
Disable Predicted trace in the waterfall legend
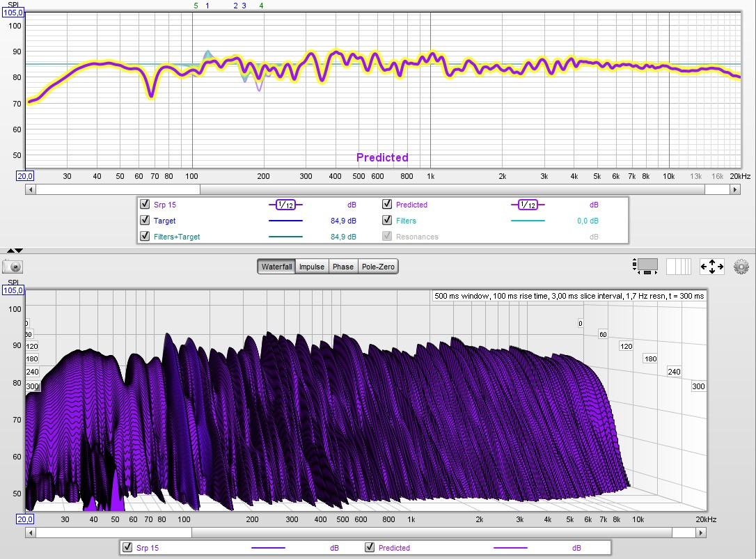(370, 548)
